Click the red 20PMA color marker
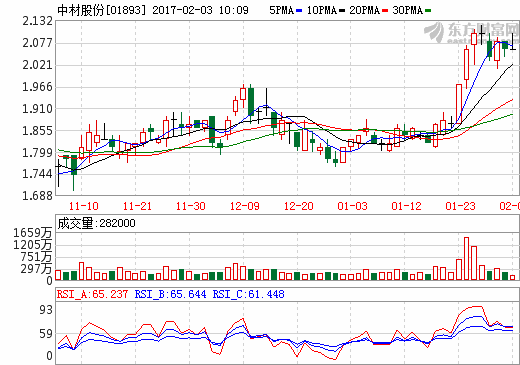This screenshot has height=365, width=520. click(x=385, y=11)
